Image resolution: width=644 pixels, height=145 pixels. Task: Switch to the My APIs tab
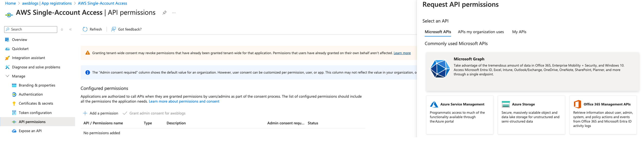coord(519,32)
